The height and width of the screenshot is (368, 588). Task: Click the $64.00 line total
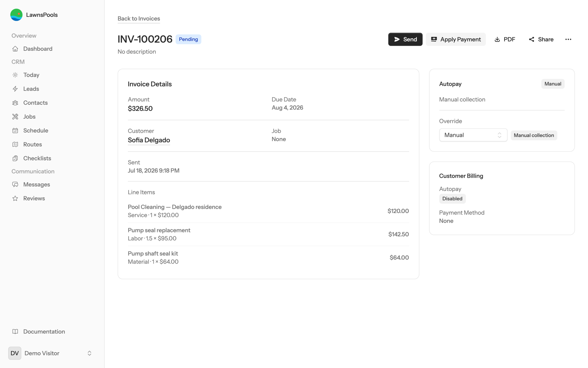(x=399, y=258)
